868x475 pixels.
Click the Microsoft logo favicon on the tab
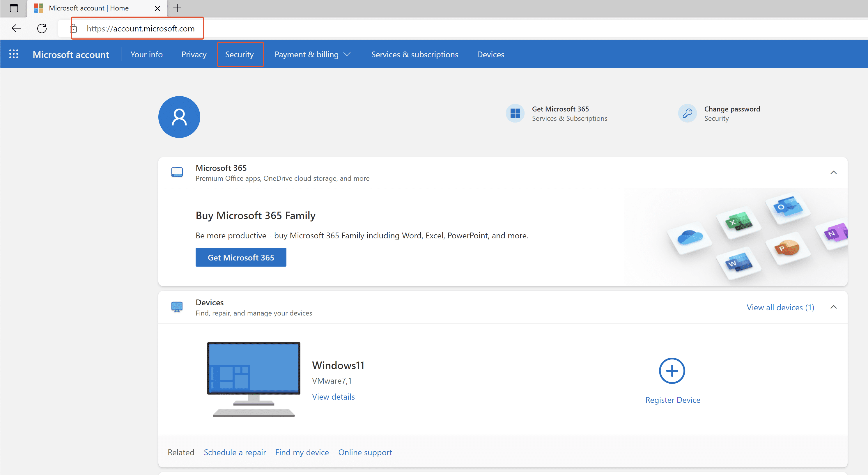(38, 8)
